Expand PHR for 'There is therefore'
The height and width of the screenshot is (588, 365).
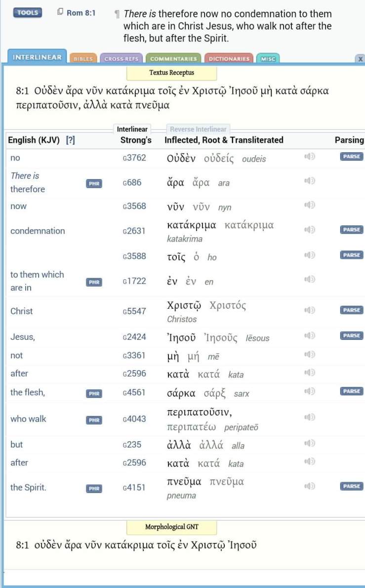pos(94,183)
